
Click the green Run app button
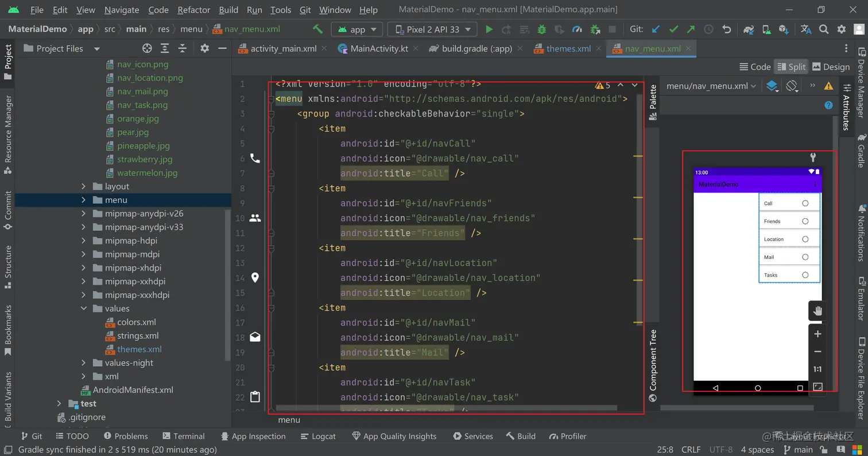click(x=489, y=29)
